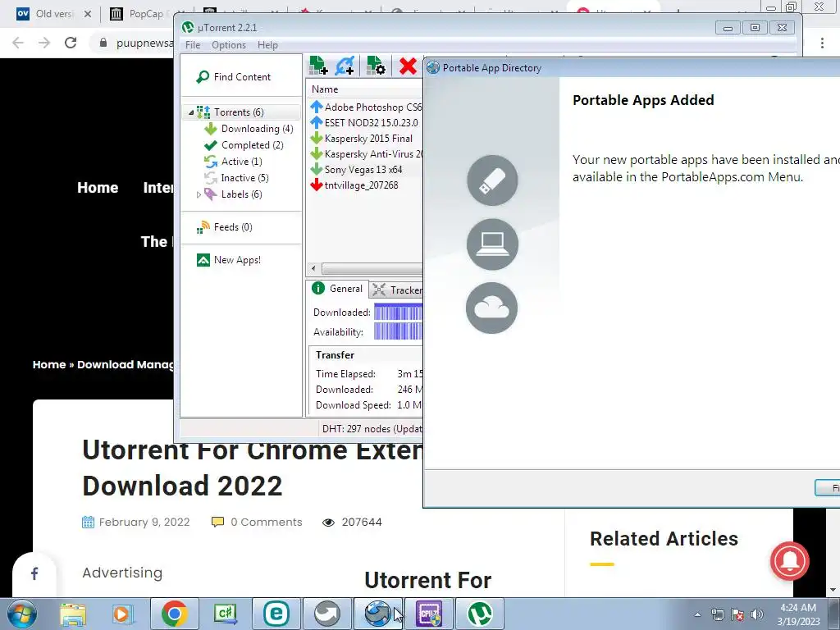Click the green checkmark icon beside Completed
Screen dimensions: 840x630
tap(211, 145)
